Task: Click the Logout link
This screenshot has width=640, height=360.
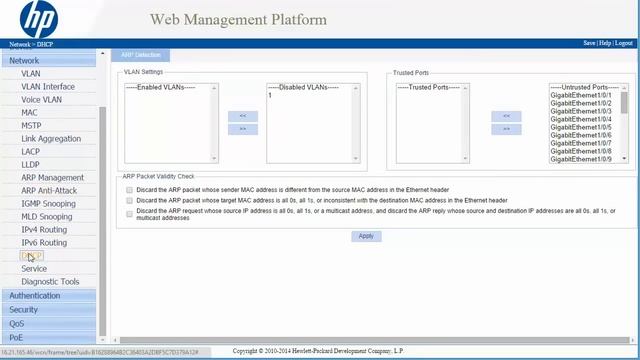Action: click(x=624, y=43)
